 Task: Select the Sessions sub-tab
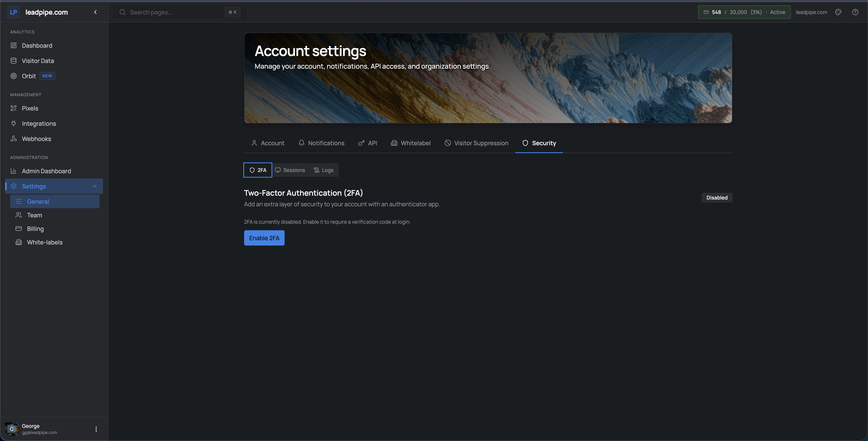click(x=290, y=170)
